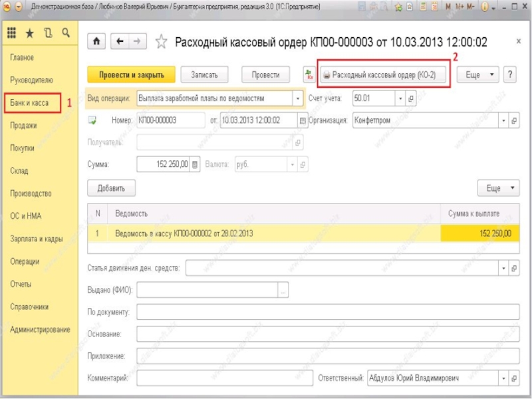Show Дт/Кт accounting entries icon

pyautogui.click(x=309, y=74)
